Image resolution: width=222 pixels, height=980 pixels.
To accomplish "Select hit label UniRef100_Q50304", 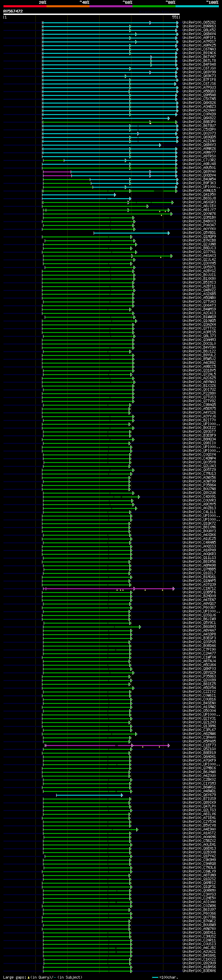I will [199, 711].
